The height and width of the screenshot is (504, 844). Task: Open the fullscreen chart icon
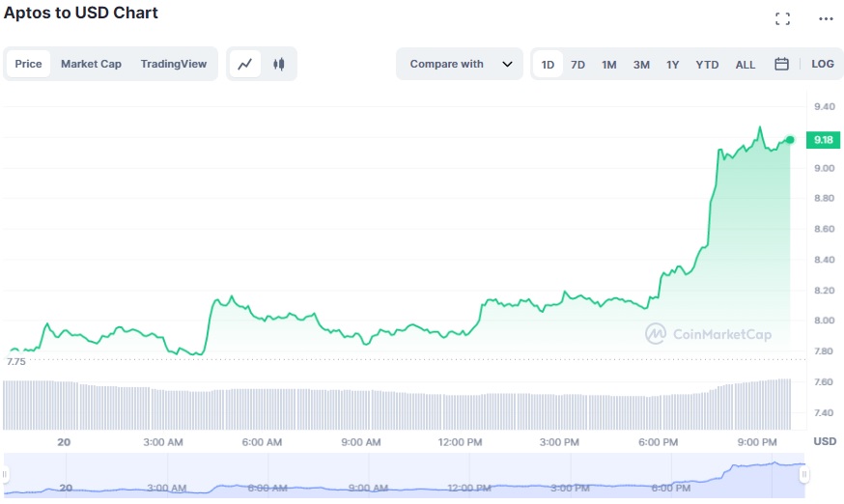click(782, 19)
